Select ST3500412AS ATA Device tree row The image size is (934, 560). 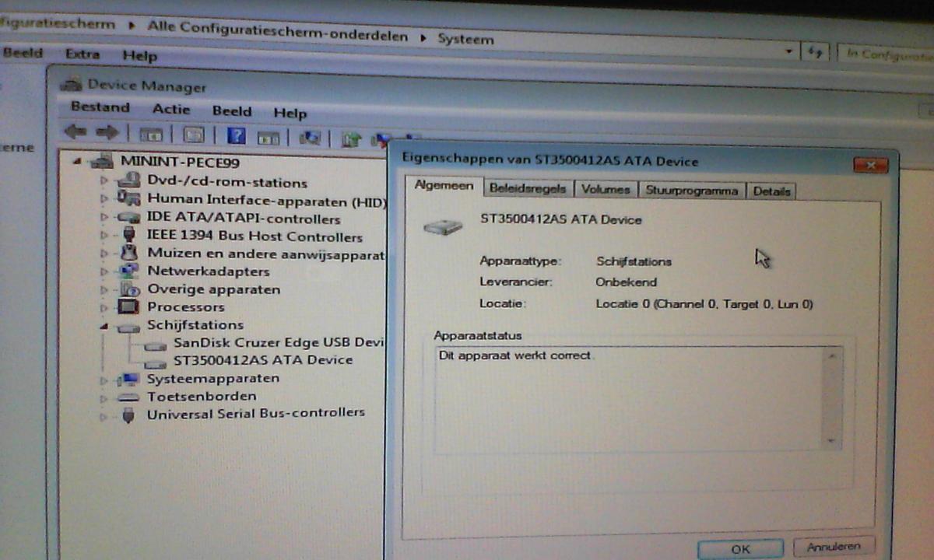tap(263, 360)
